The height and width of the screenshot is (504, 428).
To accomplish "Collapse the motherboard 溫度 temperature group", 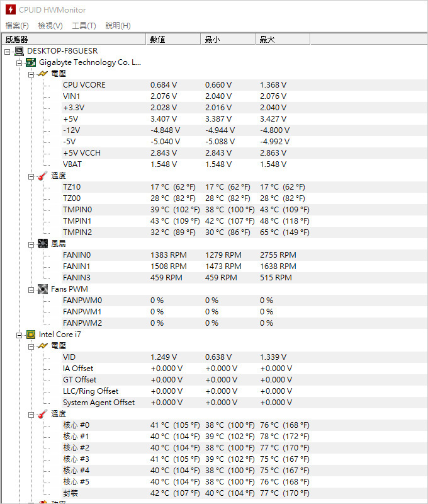I will 31,176.
